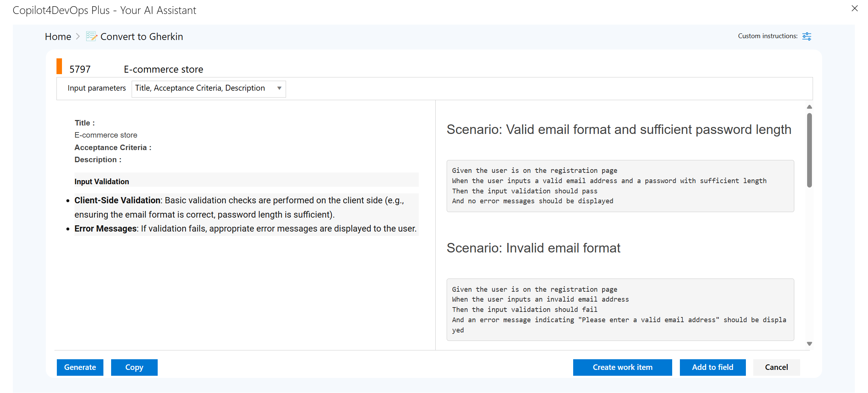The height and width of the screenshot is (393, 868).
Task: Click the first Gherkin scenario code block
Action: tap(620, 186)
